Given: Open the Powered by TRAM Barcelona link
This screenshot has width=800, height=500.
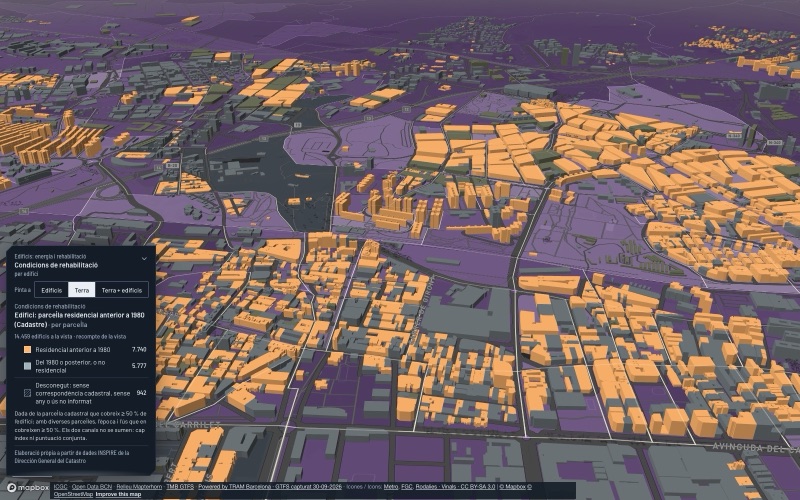Looking at the screenshot, I should coord(269,487).
